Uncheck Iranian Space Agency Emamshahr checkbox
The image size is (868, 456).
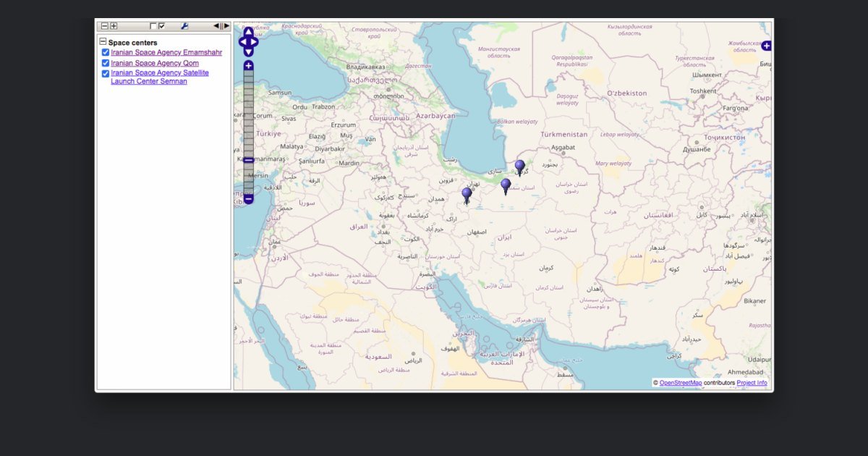106,53
